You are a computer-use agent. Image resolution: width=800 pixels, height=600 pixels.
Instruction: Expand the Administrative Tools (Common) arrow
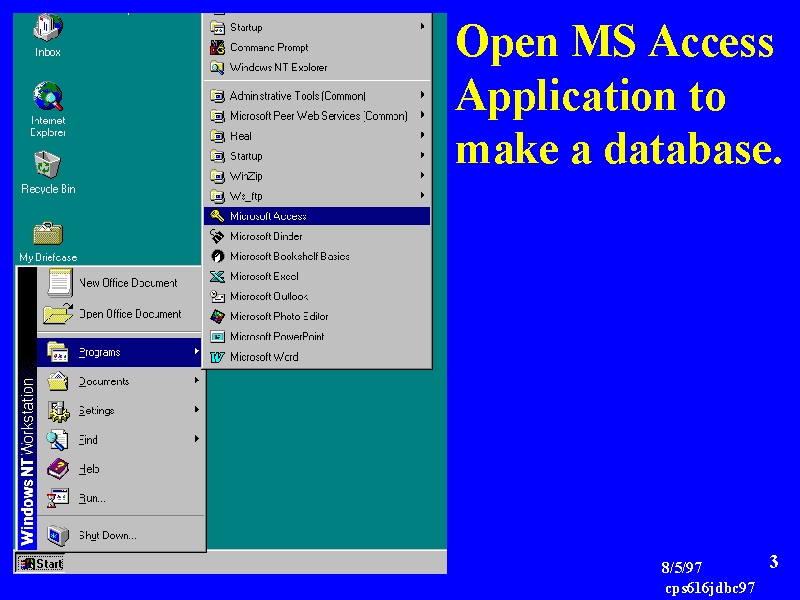422,94
